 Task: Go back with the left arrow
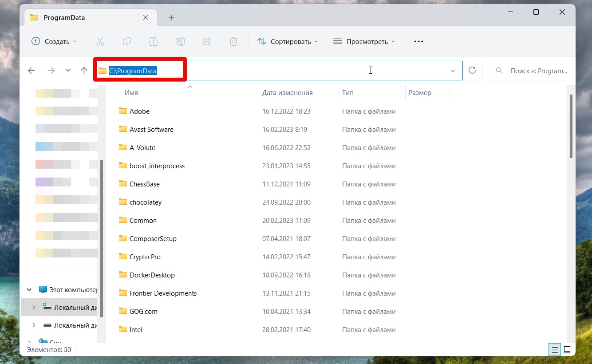32,71
